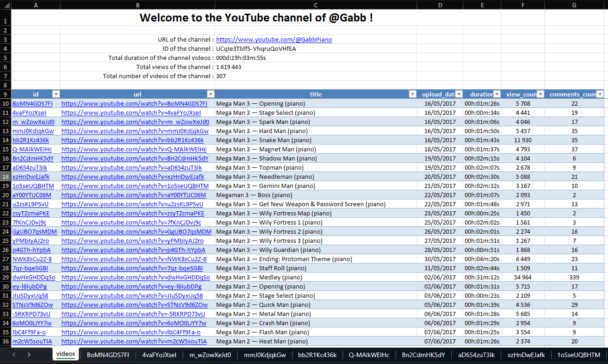Open the @GabbPiano channel URL link

pyautogui.click(x=274, y=40)
